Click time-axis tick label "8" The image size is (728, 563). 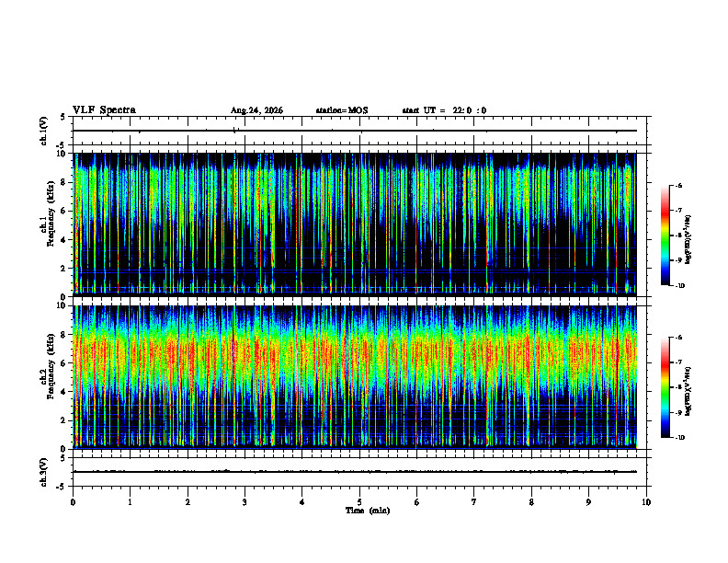pos(531,502)
